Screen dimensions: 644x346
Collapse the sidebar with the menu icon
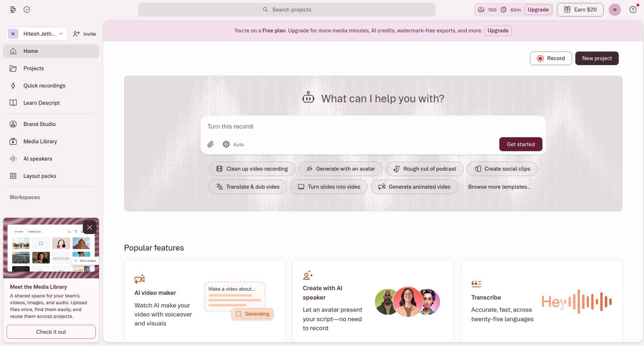[x=13, y=10]
